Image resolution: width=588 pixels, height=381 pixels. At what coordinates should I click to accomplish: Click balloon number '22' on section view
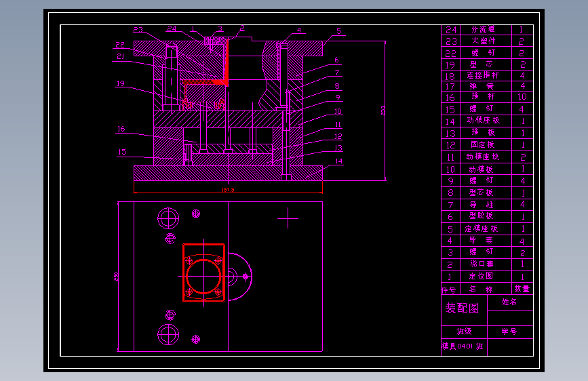tap(119, 45)
